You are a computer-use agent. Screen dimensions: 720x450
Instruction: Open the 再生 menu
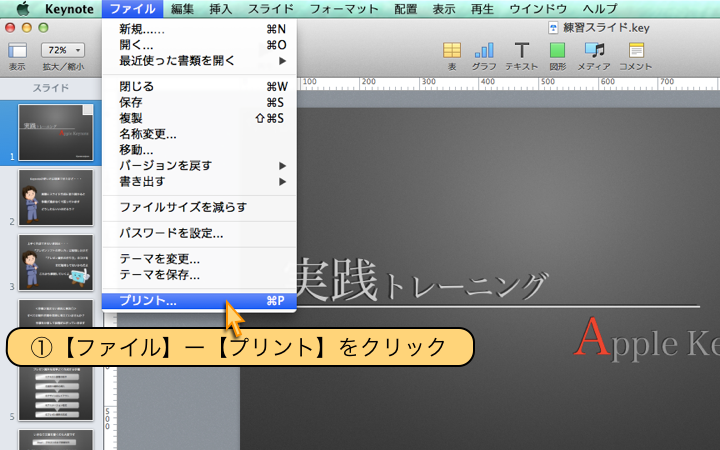pos(483,9)
